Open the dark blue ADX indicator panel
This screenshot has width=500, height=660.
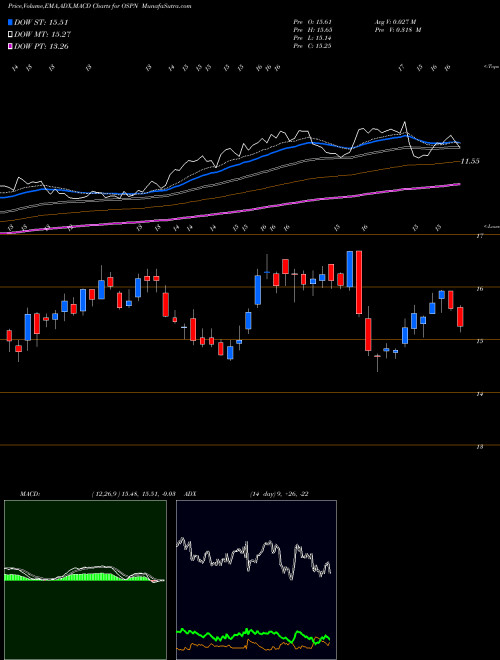click(256, 580)
